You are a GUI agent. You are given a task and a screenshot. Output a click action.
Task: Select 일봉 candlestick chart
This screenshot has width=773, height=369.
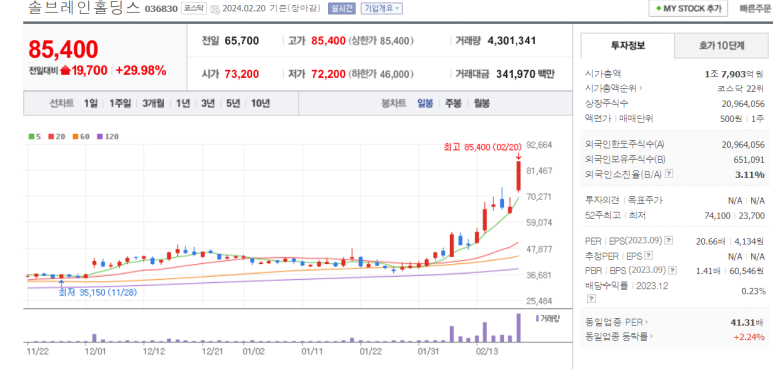pos(425,103)
